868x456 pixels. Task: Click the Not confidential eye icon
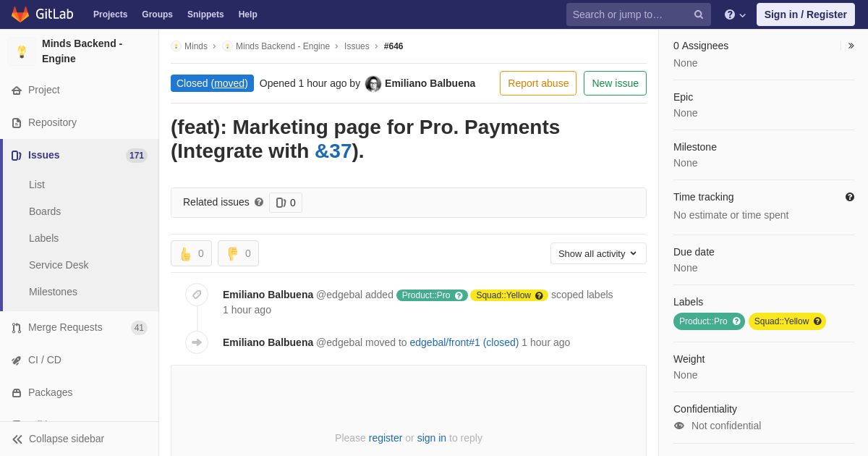coord(679,426)
